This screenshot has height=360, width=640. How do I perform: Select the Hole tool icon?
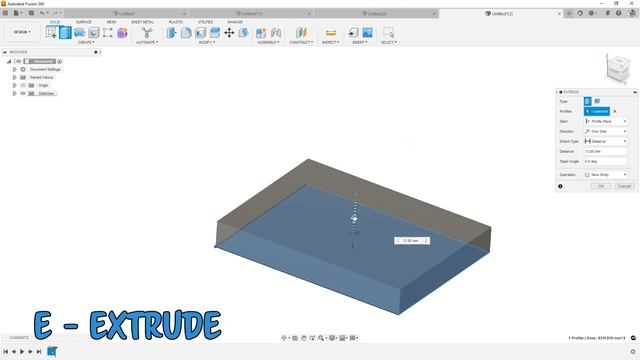tap(93, 32)
